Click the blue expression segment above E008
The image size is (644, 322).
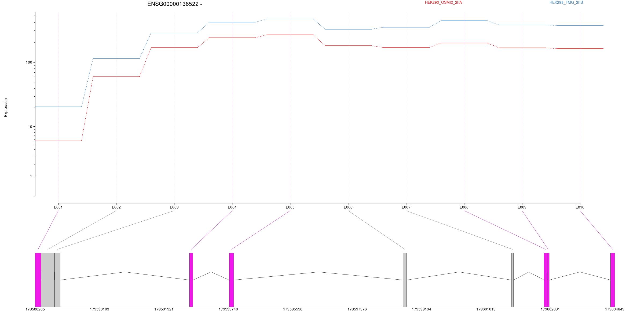click(x=464, y=21)
